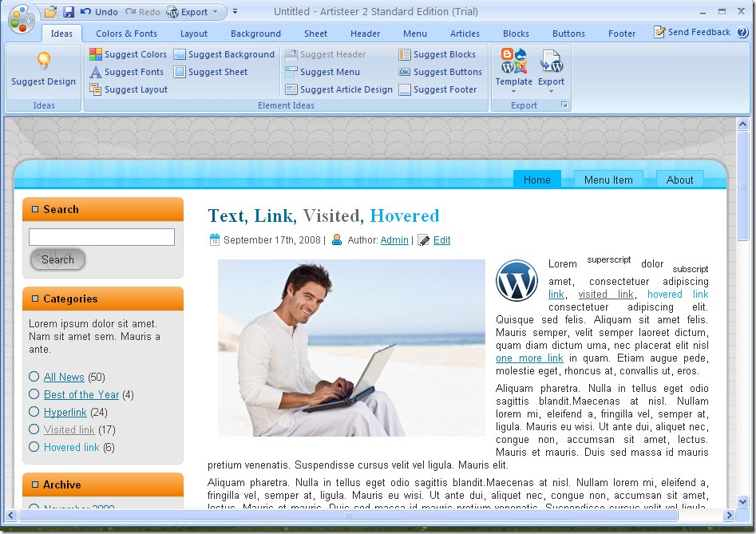Click Suggest Colors icon
The height and width of the screenshot is (534, 756).
tap(96, 54)
